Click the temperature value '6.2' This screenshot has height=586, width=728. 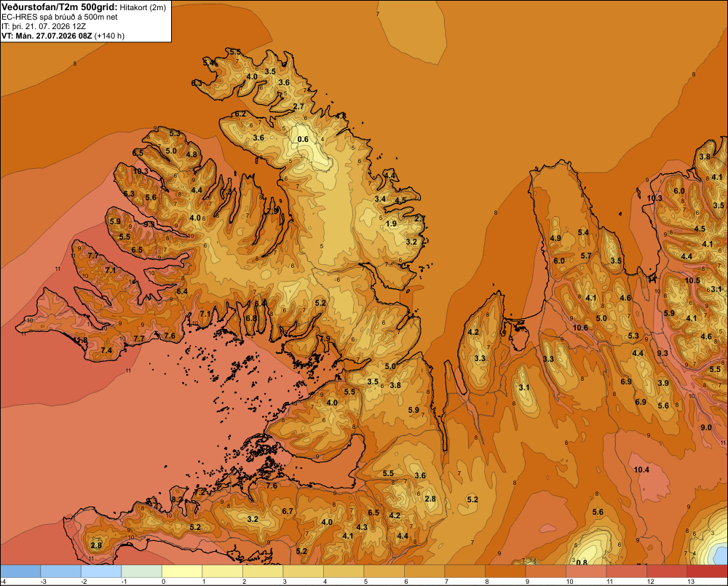(x=240, y=114)
